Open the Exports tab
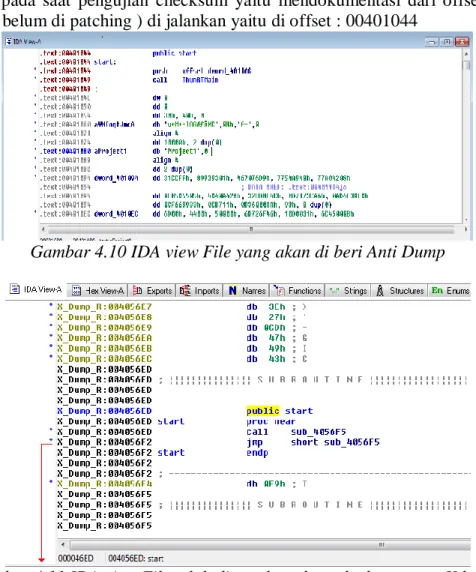The height and width of the screenshot is (572, 476). pos(152,291)
